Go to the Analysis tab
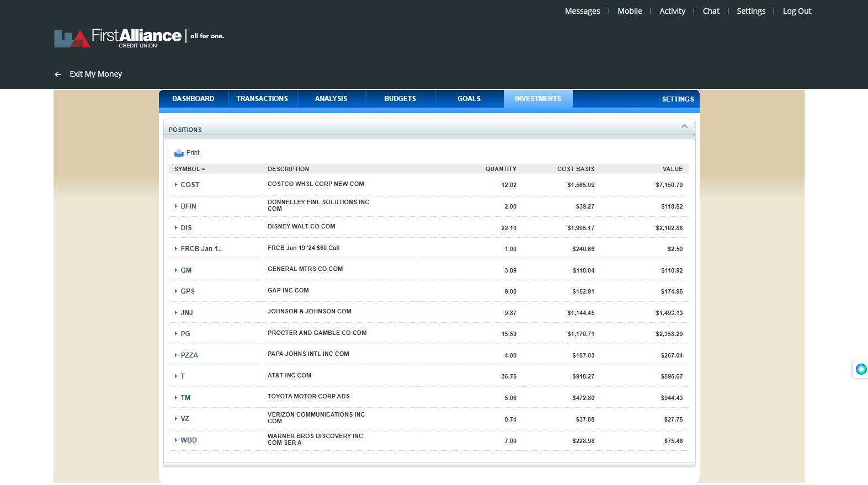Viewport: 868px width, 485px height. [331, 99]
